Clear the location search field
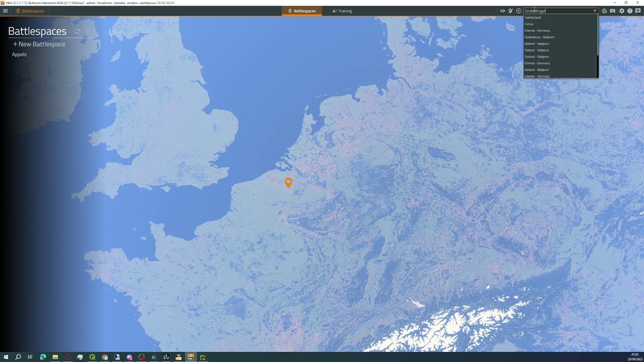The image size is (644, 362). point(595,11)
